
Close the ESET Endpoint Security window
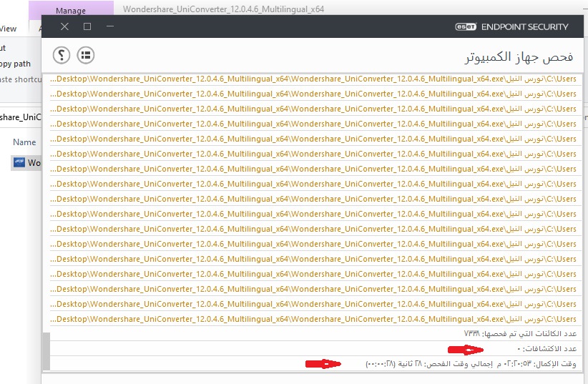[64, 26]
